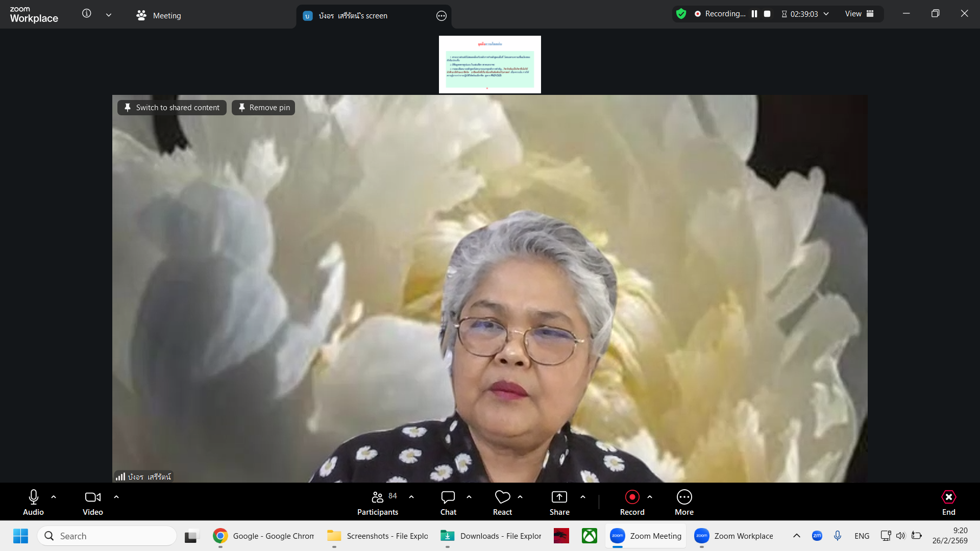Expand audio settings arrow

pos(54,497)
